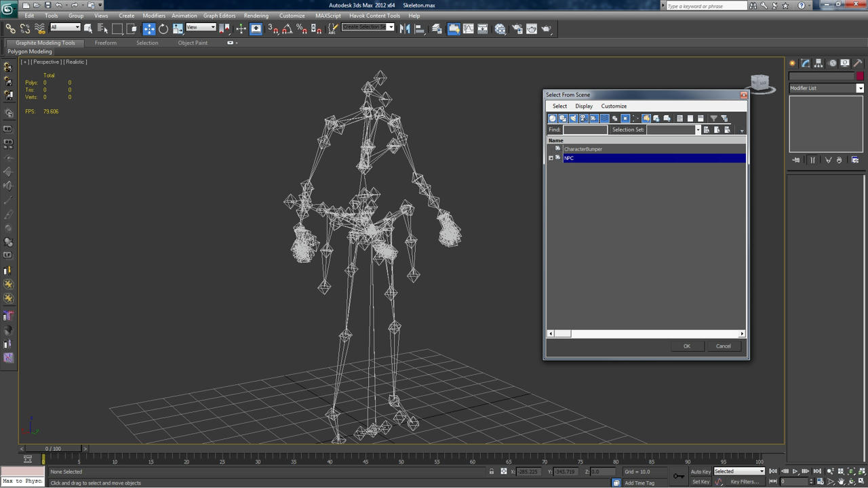
Task: Open the Material Editor teapot-sphere icon
Action: point(500,28)
